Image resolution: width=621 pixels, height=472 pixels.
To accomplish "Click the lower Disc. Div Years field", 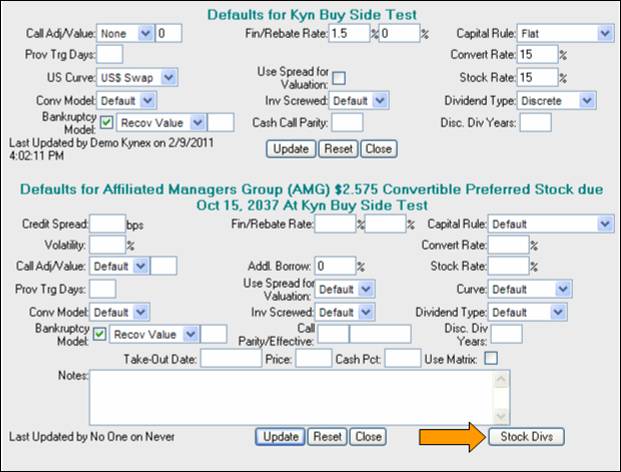I will click(507, 335).
